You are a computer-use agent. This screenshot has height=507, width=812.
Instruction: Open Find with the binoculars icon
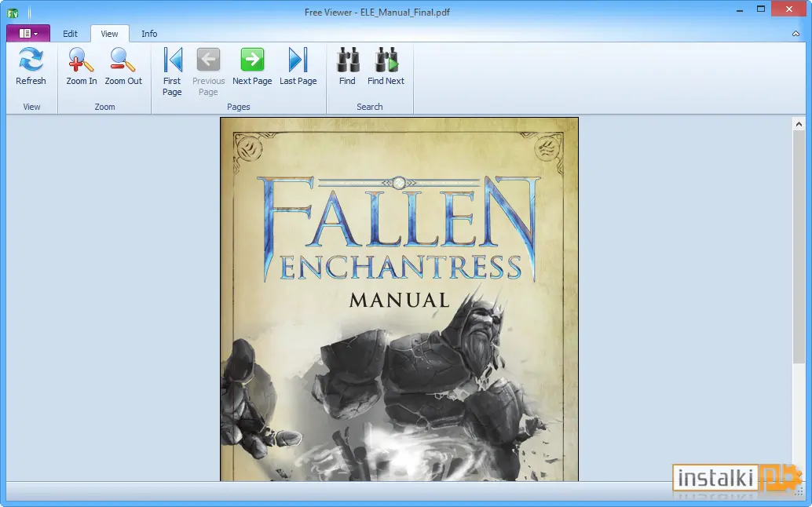[347, 60]
